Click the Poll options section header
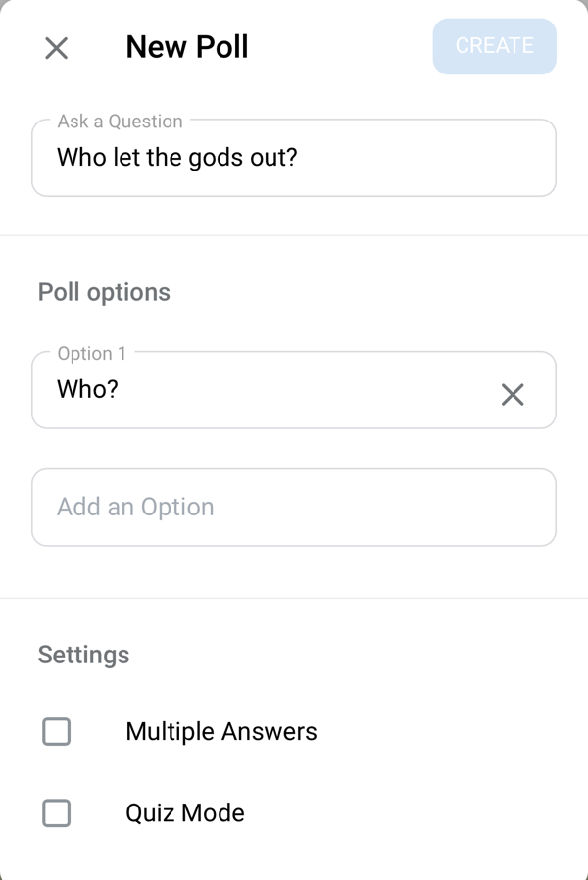The image size is (588, 880). pos(104,292)
